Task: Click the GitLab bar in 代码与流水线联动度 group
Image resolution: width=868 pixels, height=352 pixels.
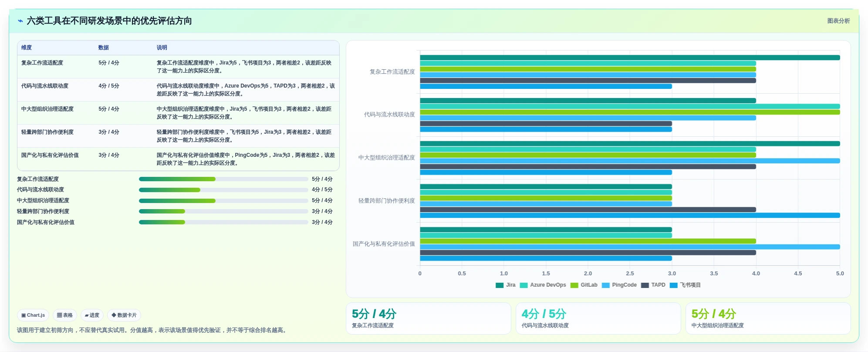Action: click(x=630, y=112)
